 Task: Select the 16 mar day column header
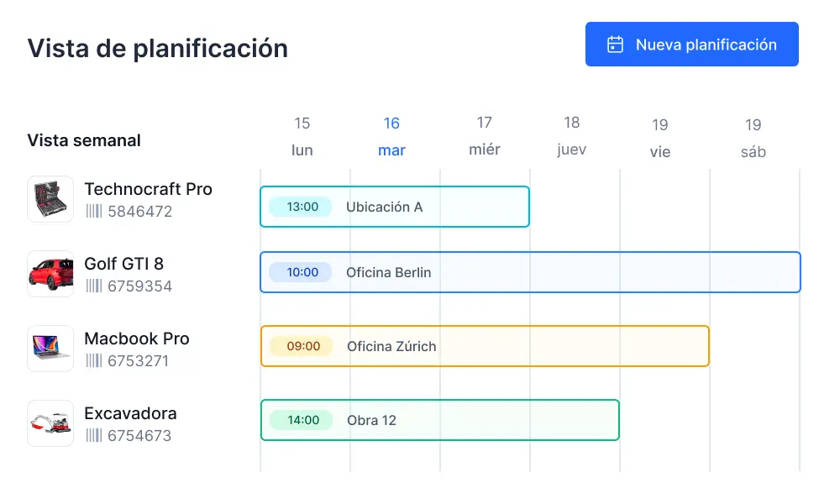[x=391, y=137]
